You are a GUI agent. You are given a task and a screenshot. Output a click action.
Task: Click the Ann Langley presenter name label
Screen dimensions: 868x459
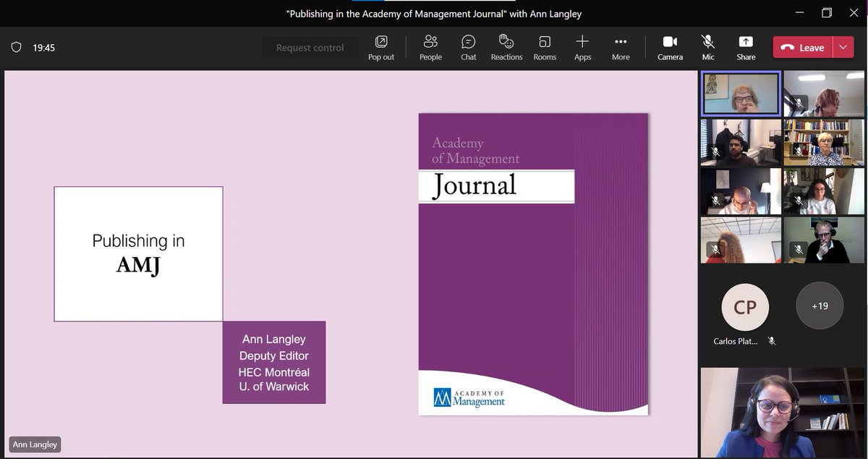(35, 445)
